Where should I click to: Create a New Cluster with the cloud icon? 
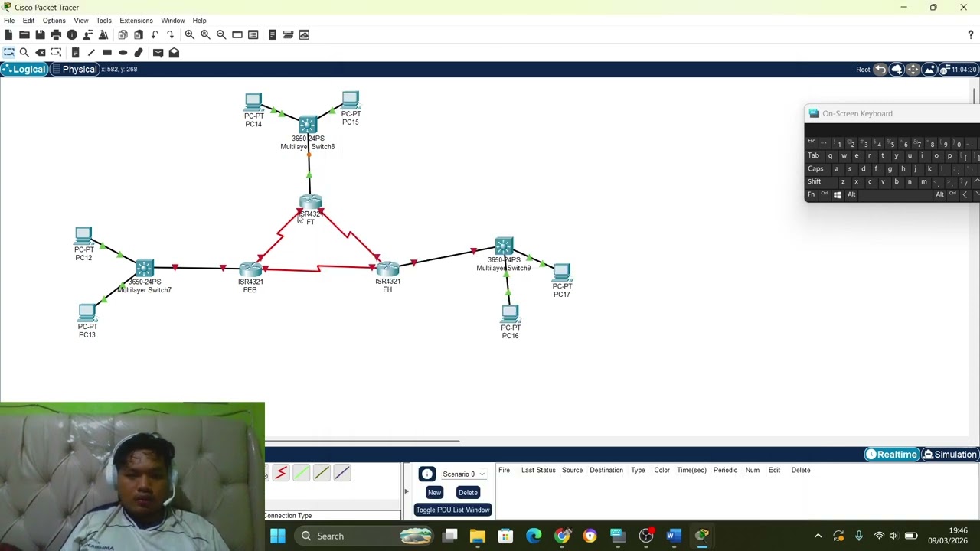pos(897,70)
